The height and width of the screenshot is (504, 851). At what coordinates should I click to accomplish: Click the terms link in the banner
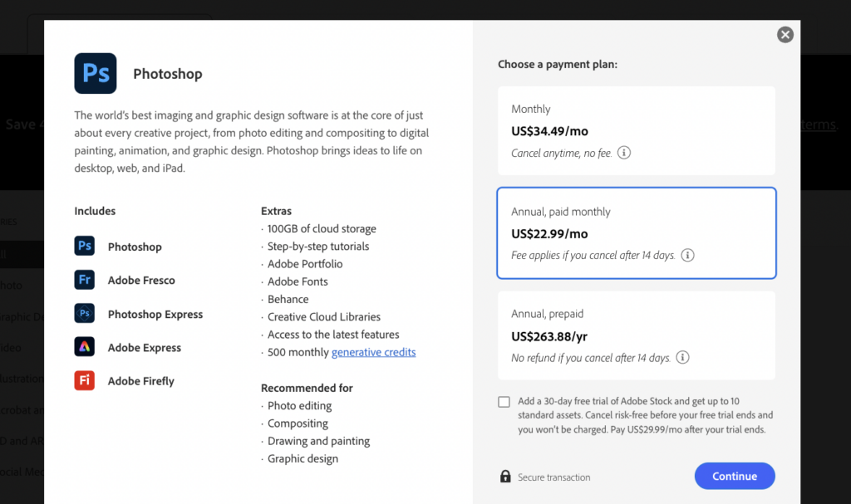coord(819,125)
